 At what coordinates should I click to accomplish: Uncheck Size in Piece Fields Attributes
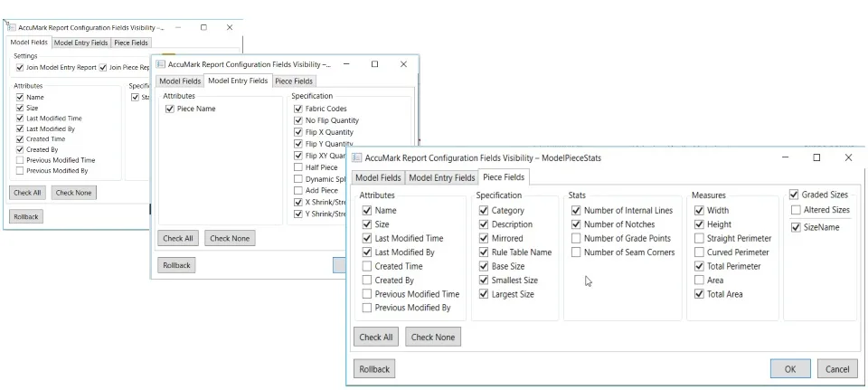point(366,224)
